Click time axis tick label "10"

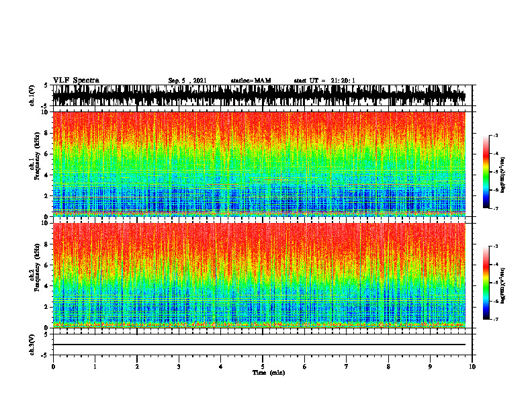click(x=472, y=367)
